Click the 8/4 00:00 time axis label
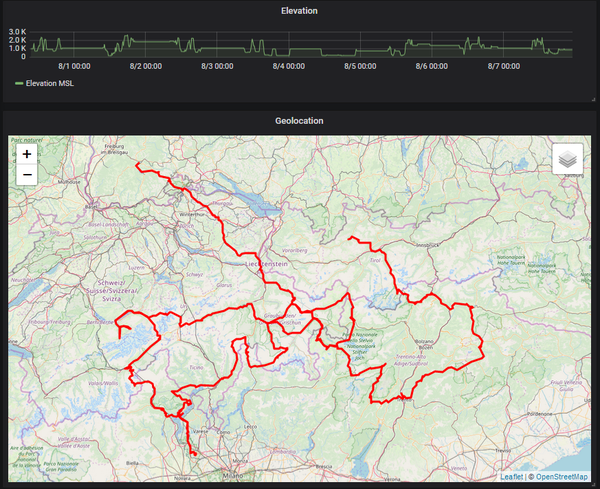This screenshot has width=600, height=489. click(x=288, y=65)
